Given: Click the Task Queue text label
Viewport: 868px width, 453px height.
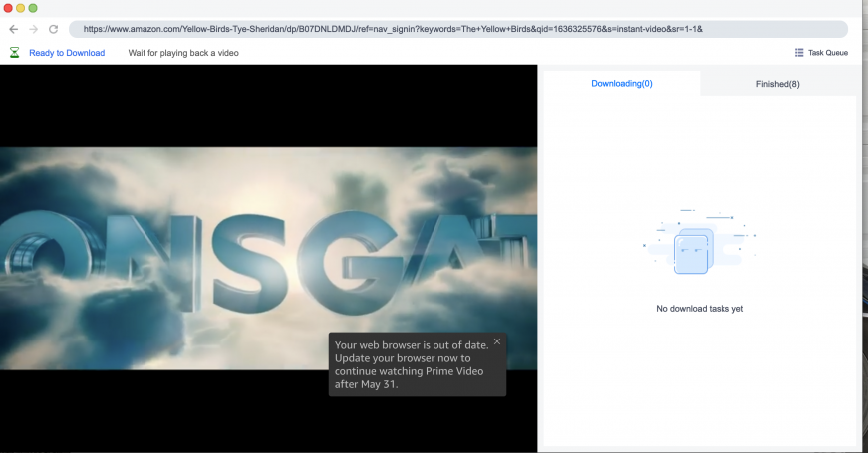Looking at the screenshot, I should point(828,53).
